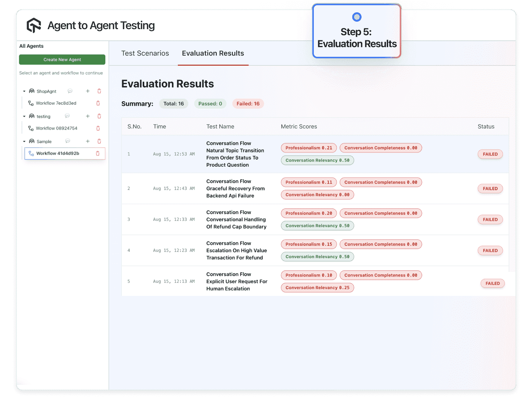Click the plus icon beside Sample agent
532x399 pixels.
pyautogui.click(x=88, y=141)
